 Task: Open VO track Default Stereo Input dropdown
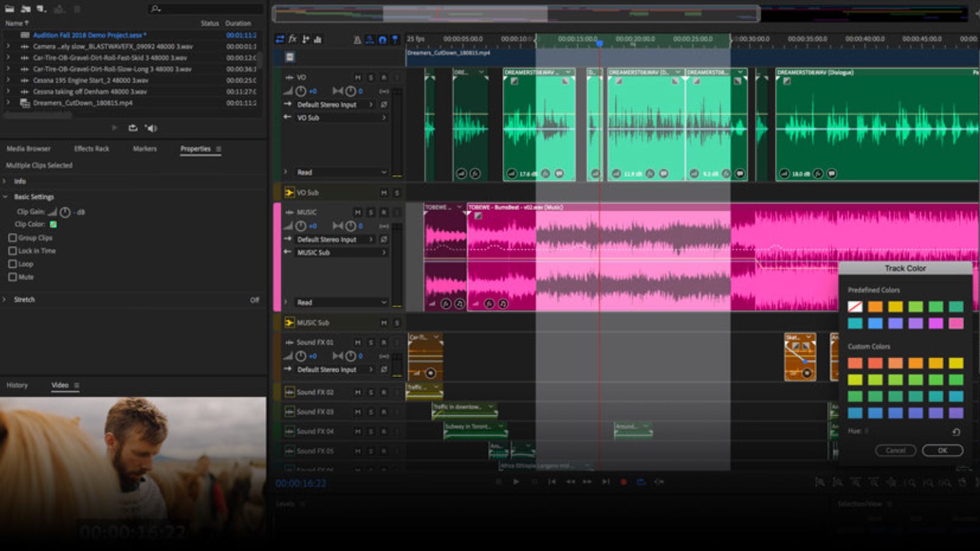336,105
